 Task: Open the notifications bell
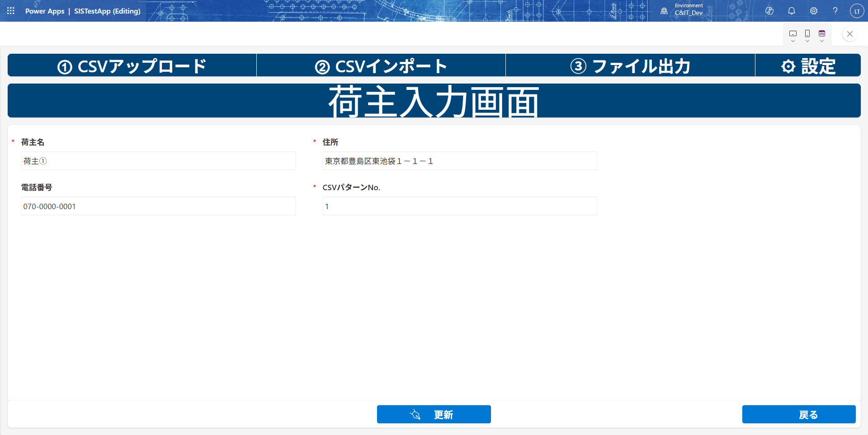[x=792, y=11]
